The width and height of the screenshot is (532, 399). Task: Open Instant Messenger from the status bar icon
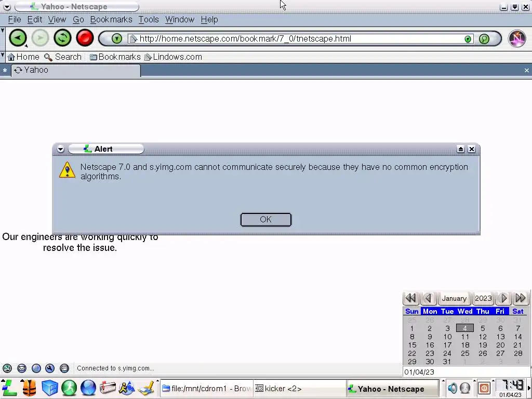[x=36, y=368]
